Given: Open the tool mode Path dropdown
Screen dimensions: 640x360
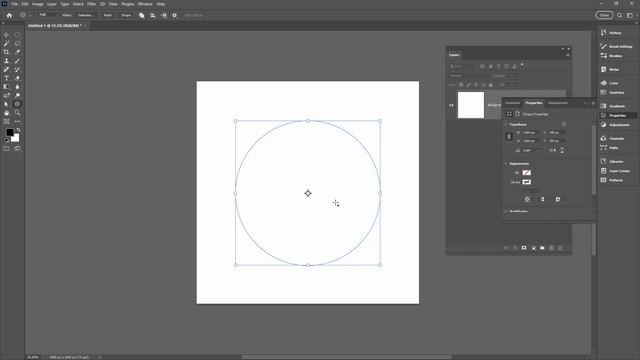Looking at the screenshot, I should tap(49, 15).
